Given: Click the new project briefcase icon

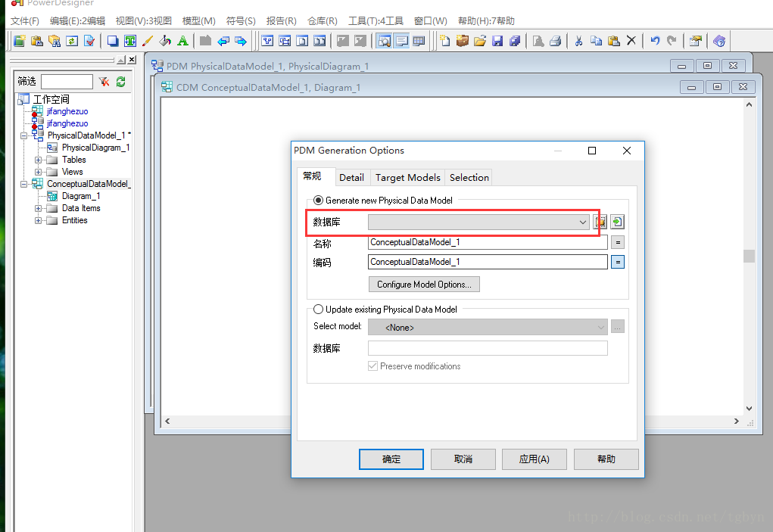Looking at the screenshot, I should click(463, 41).
